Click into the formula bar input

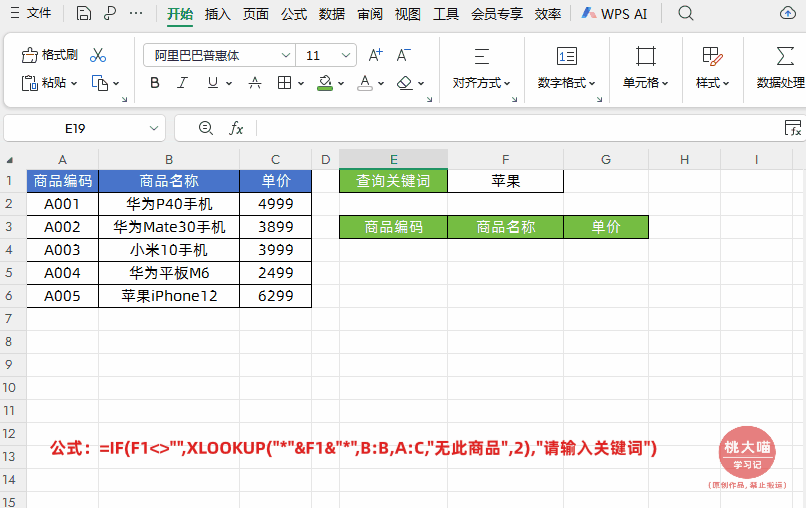[x=518, y=128]
